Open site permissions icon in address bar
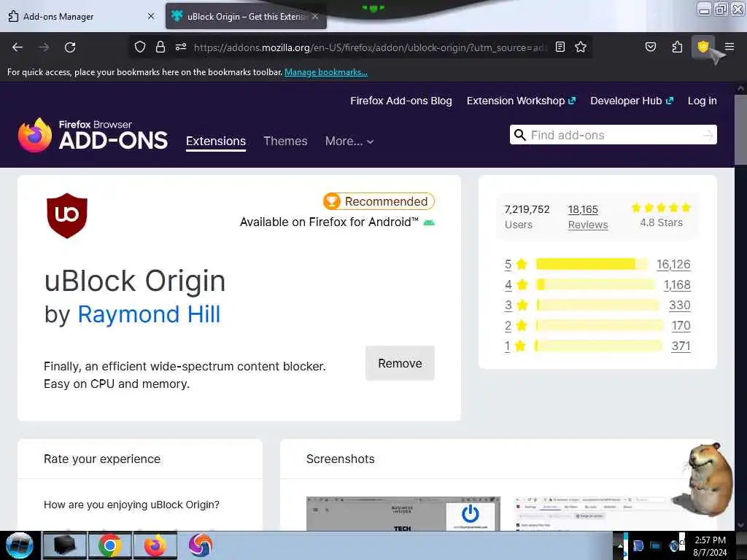Image resolution: width=747 pixels, height=560 pixels. (x=181, y=47)
